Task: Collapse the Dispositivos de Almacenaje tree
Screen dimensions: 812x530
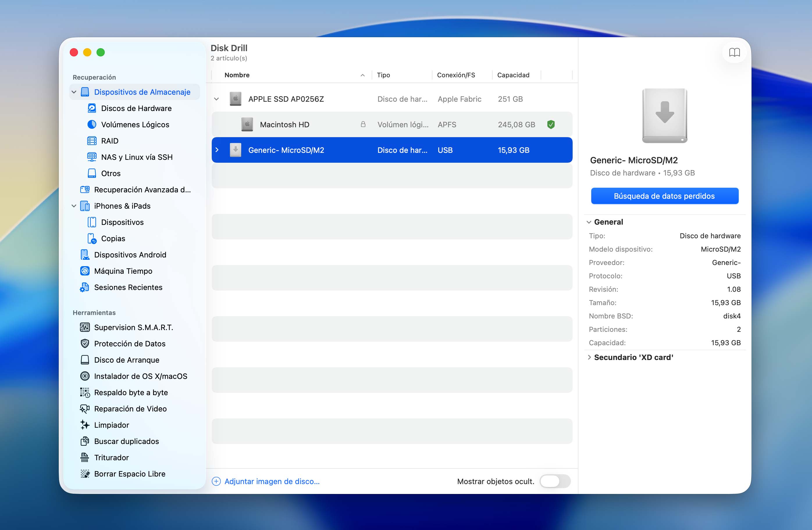Action: (x=74, y=92)
